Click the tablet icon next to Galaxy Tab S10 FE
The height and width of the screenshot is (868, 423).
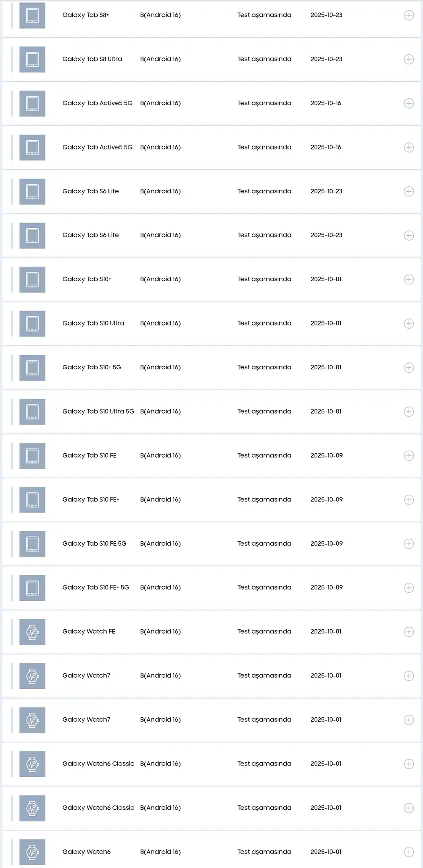32,456
